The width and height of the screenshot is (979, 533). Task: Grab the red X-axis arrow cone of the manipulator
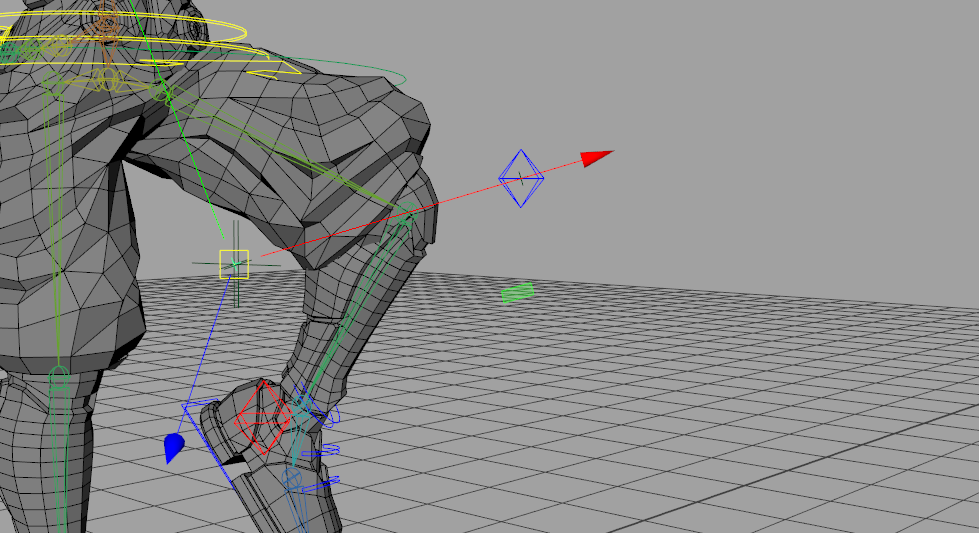598,158
